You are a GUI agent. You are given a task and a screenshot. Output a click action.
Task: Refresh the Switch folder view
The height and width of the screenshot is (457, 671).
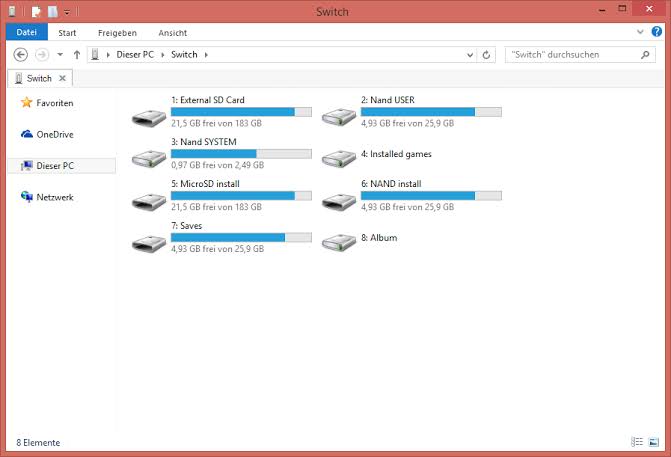pos(486,55)
